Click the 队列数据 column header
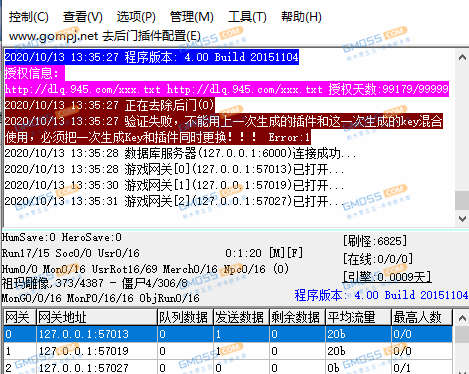The height and width of the screenshot is (374, 469). pos(185,317)
